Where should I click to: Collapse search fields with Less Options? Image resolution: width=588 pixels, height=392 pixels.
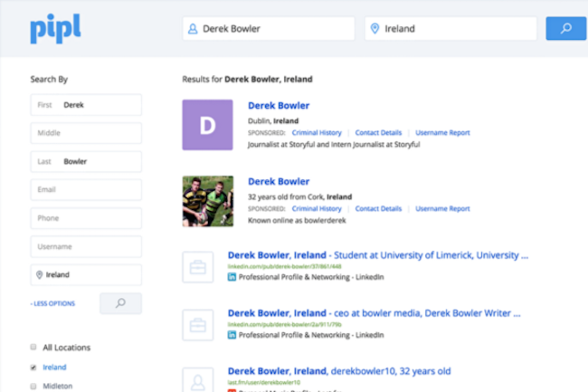tap(52, 303)
